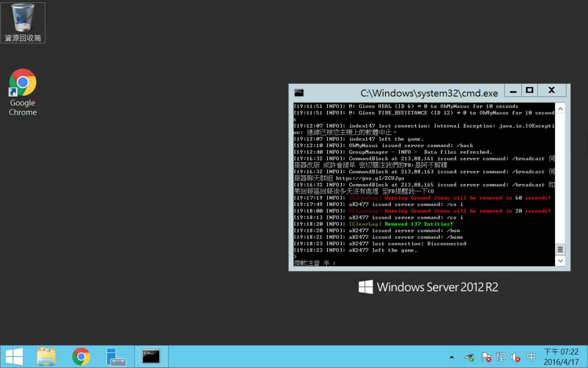Click the 'OhMyNasus issued server command: /back' line
This screenshot has height=368, width=588.
pos(383,145)
